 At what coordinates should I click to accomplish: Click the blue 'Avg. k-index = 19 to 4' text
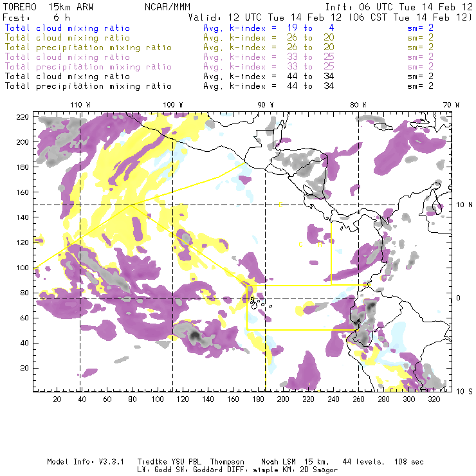(x=269, y=28)
